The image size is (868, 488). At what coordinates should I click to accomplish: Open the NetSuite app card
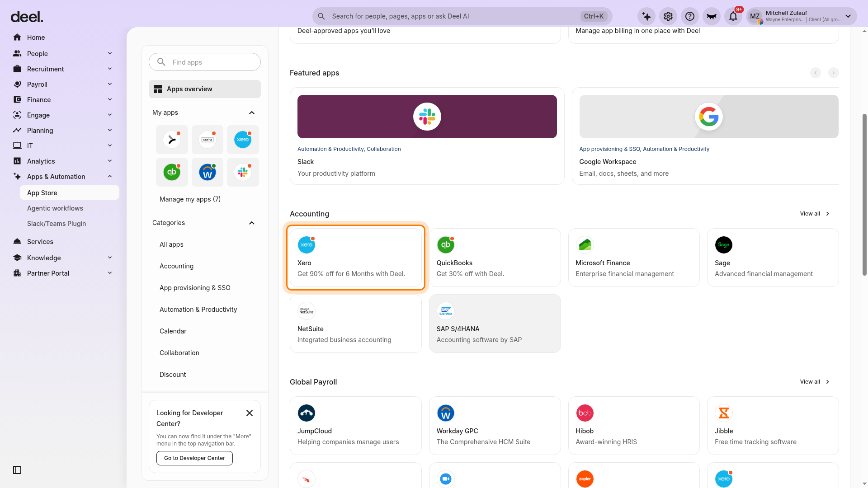[x=356, y=324]
